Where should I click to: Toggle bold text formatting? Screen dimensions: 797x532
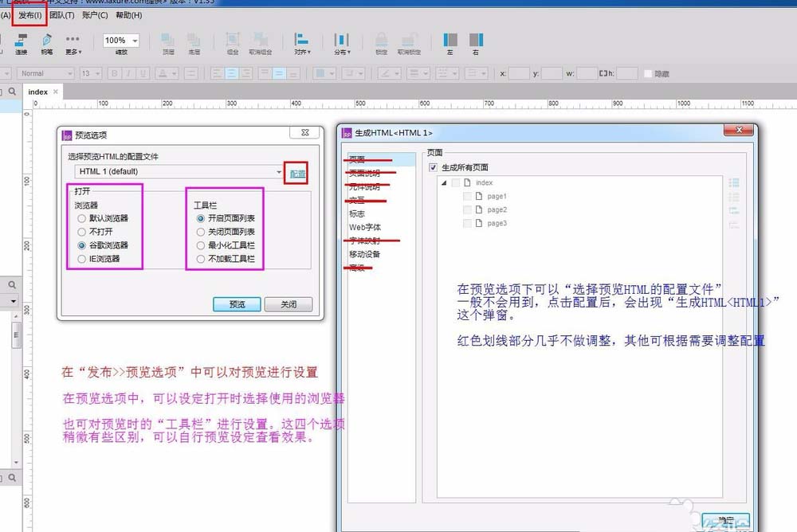(114, 74)
